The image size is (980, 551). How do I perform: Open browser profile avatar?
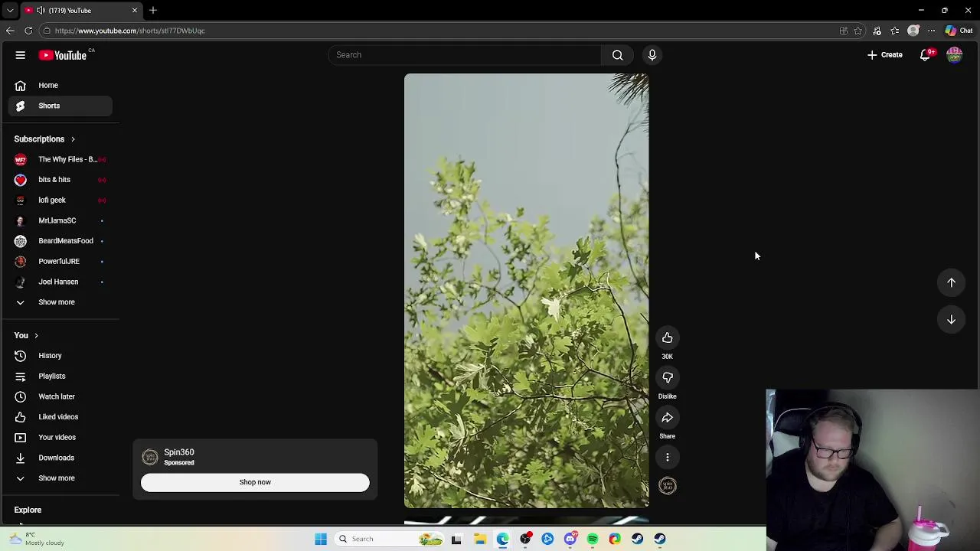(913, 31)
